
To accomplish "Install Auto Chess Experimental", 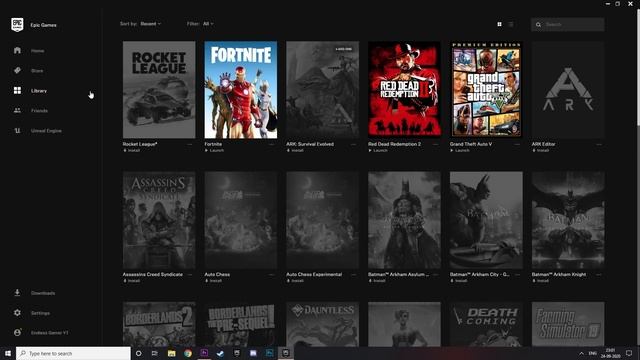I will tap(296, 281).
